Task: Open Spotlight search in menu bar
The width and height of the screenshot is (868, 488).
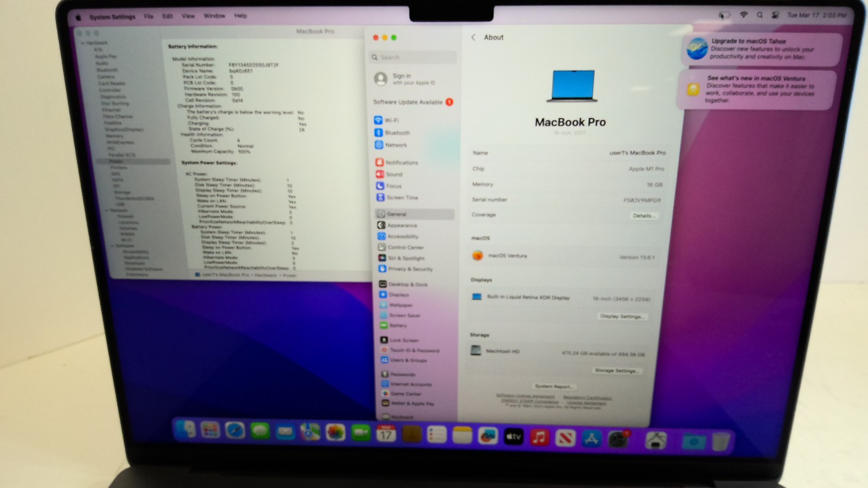Action: pyautogui.click(x=759, y=15)
